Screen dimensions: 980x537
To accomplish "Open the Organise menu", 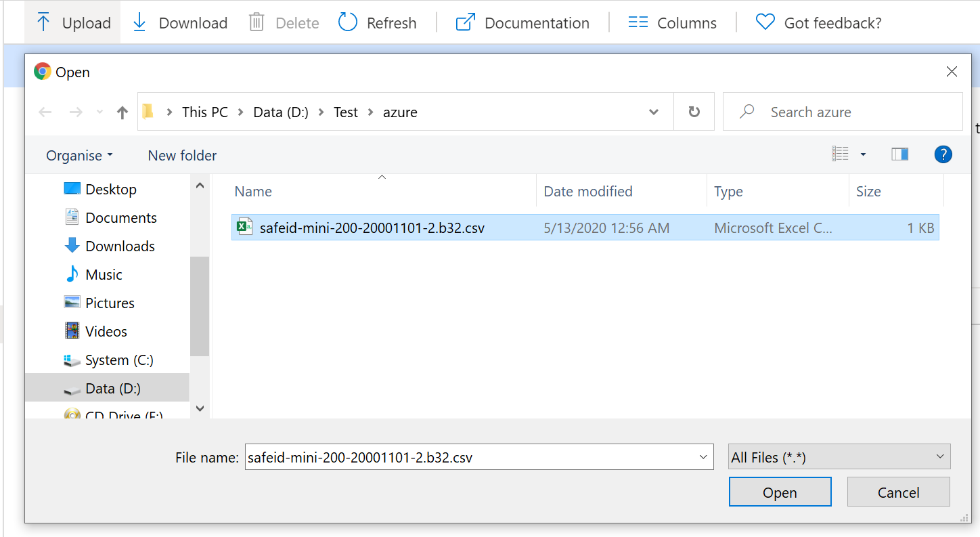I will coord(79,156).
